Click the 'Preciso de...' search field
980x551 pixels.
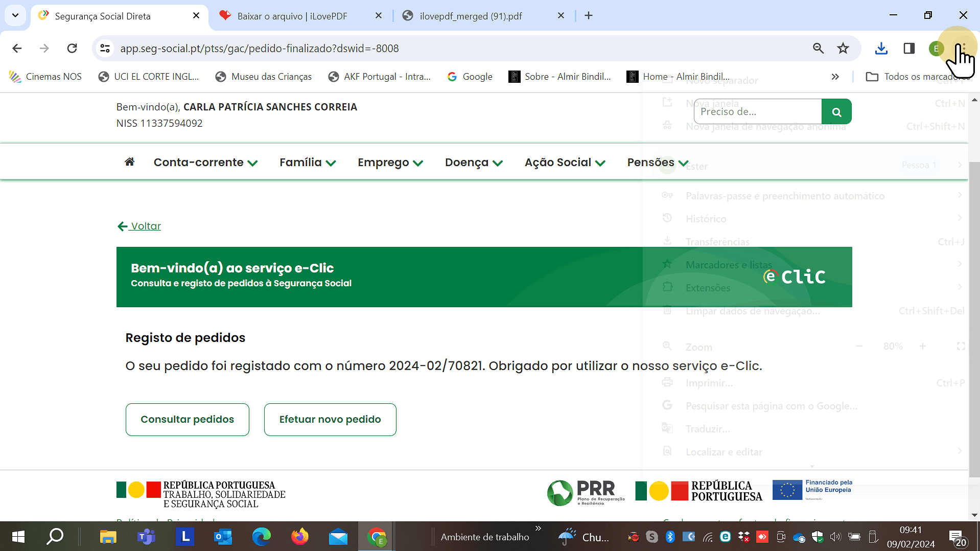pos(758,111)
